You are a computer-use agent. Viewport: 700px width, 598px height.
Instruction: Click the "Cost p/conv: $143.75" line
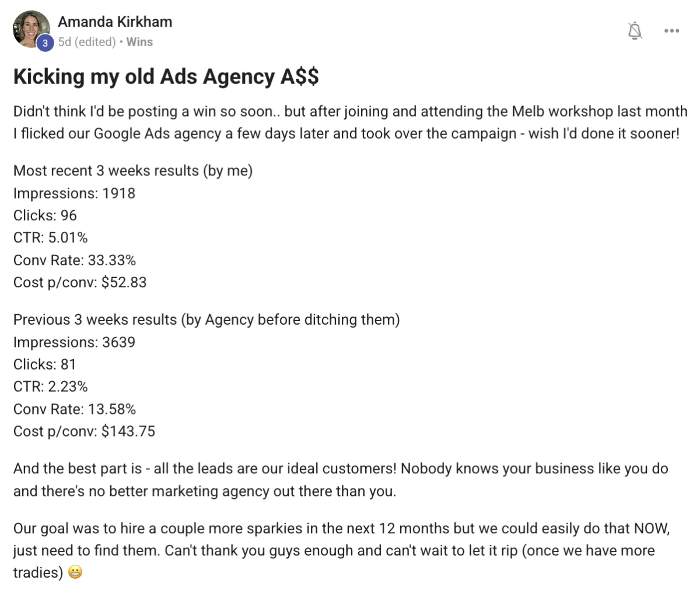[85, 431]
